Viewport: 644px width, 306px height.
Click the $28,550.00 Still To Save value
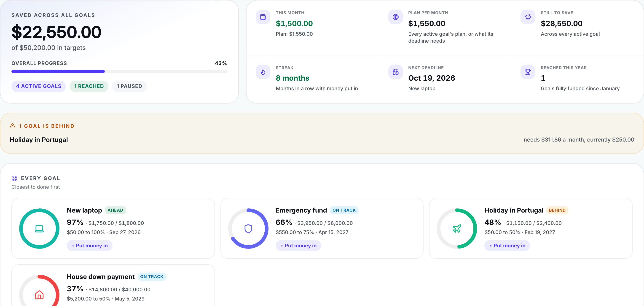561,23
